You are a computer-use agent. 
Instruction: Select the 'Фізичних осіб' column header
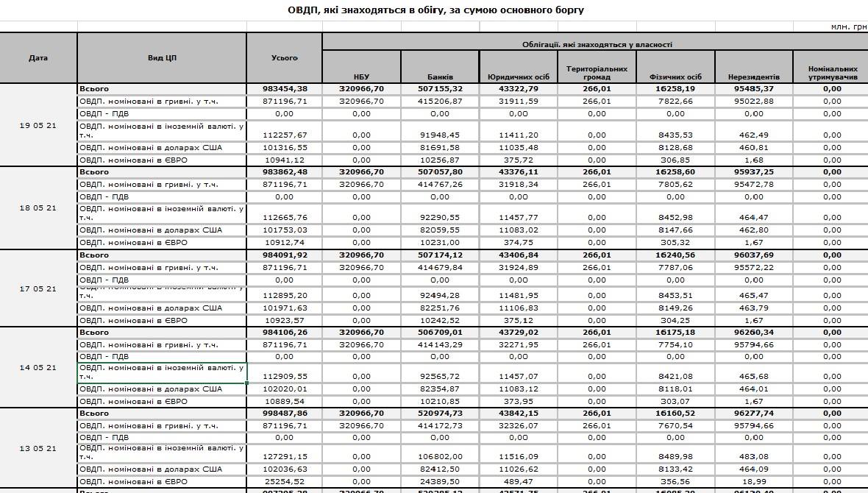coord(675,77)
